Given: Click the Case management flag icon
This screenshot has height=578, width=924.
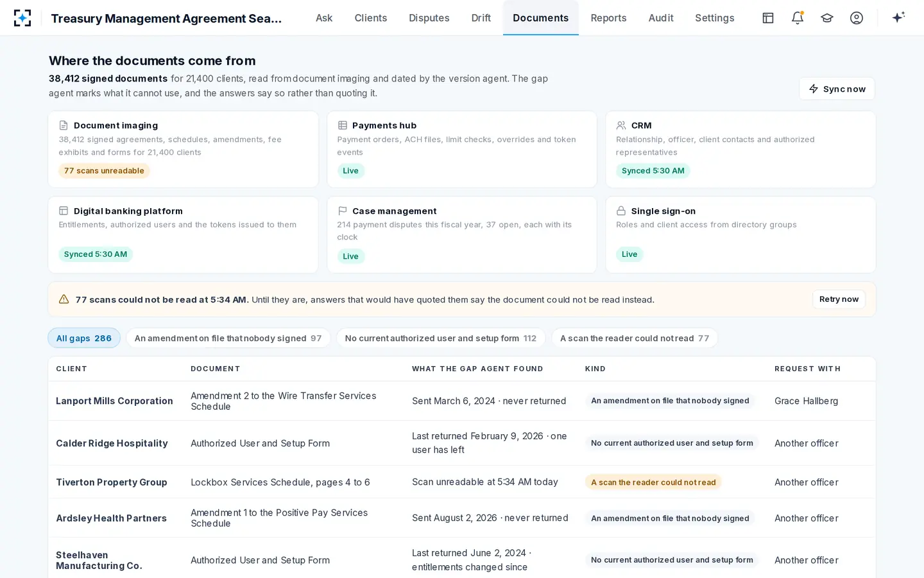Looking at the screenshot, I should point(343,211).
